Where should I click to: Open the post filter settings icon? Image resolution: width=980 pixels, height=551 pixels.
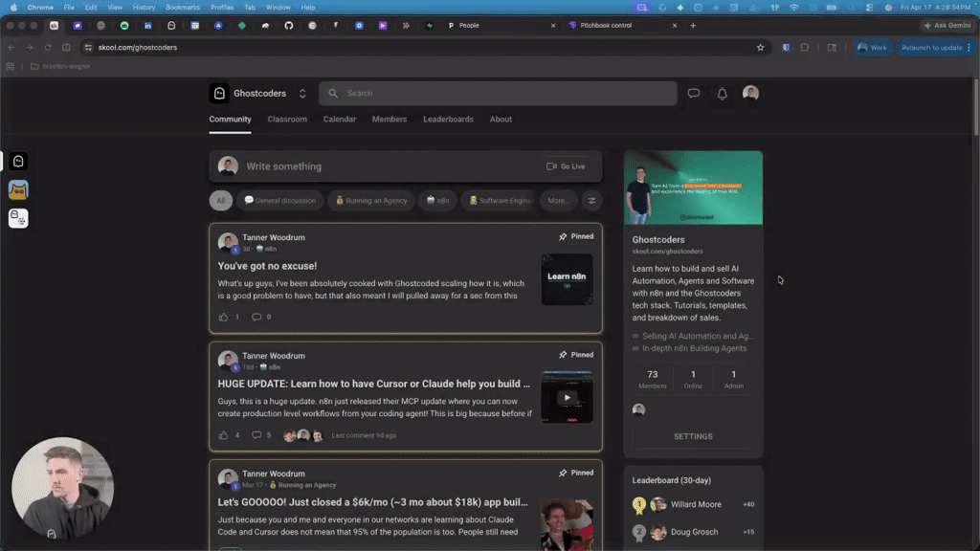591,201
